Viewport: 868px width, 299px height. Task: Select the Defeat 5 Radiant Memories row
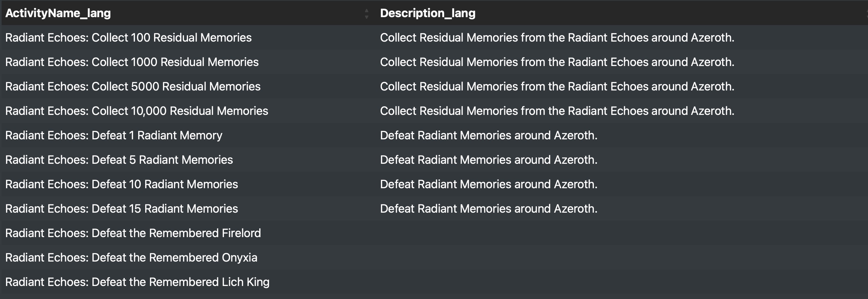point(435,160)
